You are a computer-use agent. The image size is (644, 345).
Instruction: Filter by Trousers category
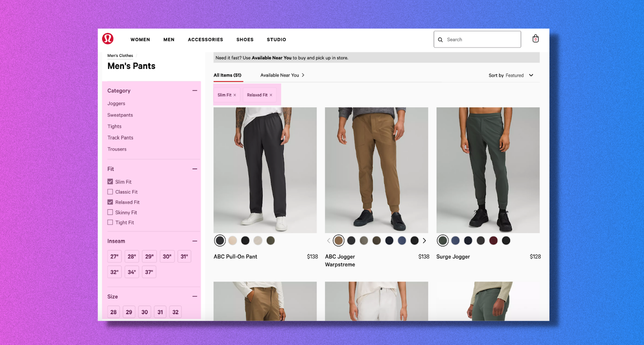[117, 149]
